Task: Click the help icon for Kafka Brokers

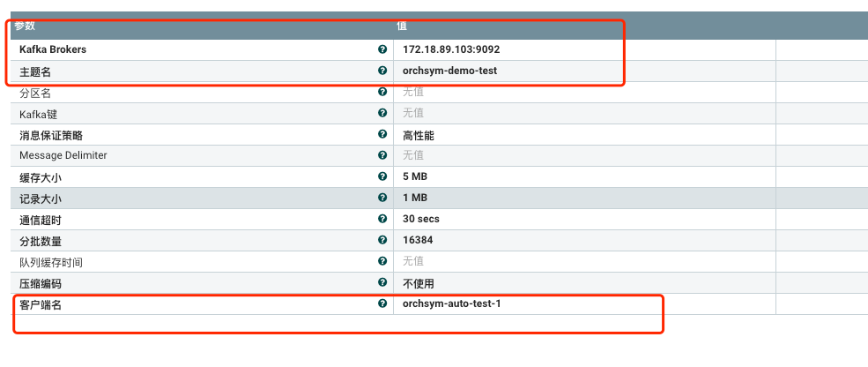Action: coord(382,49)
